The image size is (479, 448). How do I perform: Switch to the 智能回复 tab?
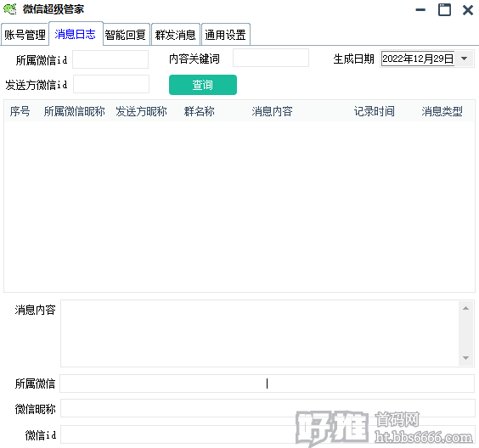(x=125, y=35)
